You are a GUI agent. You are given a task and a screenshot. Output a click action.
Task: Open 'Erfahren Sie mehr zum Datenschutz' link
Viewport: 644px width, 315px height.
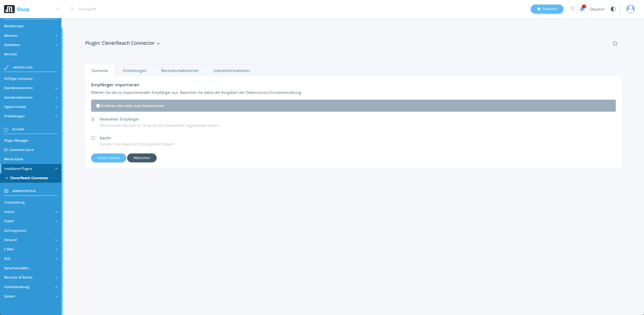click(x=132, y=106)
